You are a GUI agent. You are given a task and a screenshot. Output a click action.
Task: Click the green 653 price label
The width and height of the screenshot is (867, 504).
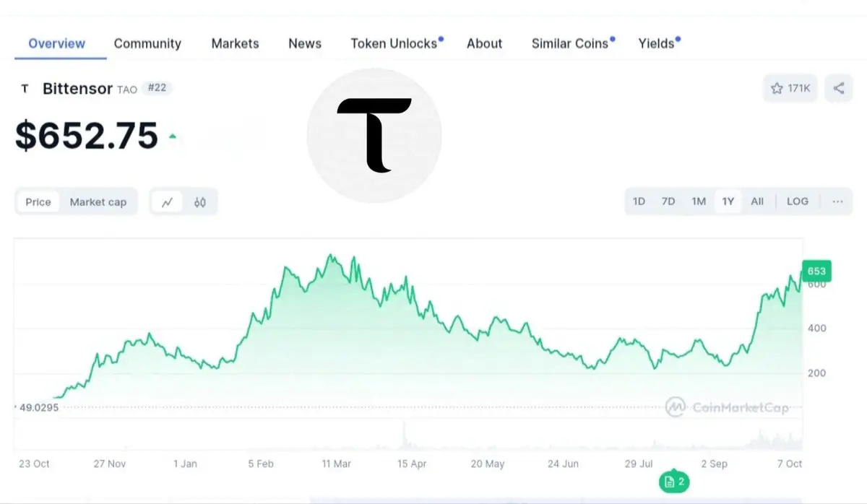click(816, 271)
